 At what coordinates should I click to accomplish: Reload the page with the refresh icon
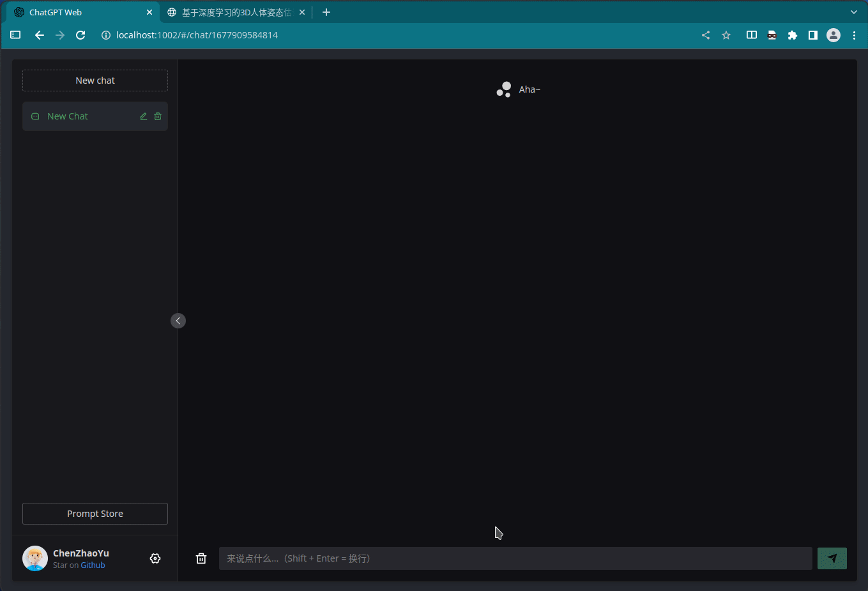point(80,35)
